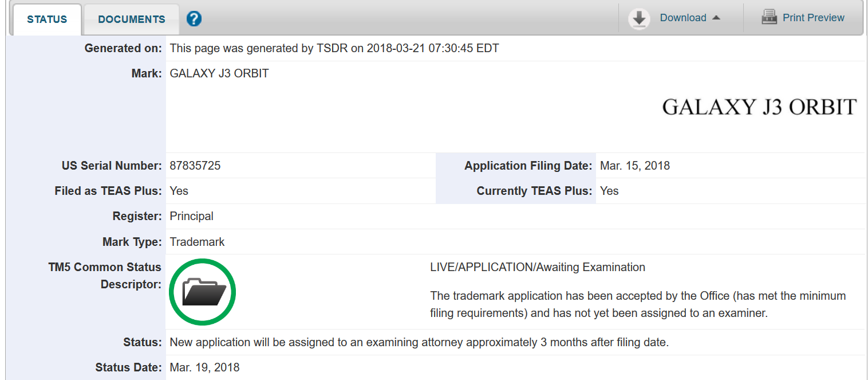Click the TM5 Common Status Descriptor label
Image resolution: width=868 pixels, height=380 pixels.
(105, 275)
